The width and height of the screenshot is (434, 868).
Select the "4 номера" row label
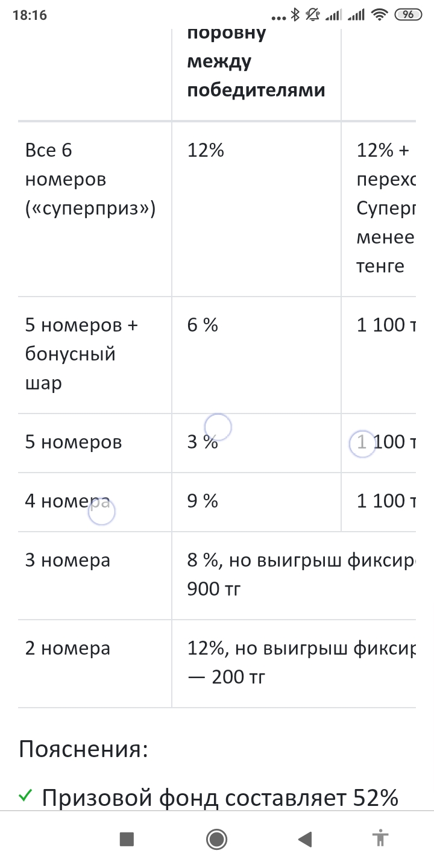click(x=68, y=502)
